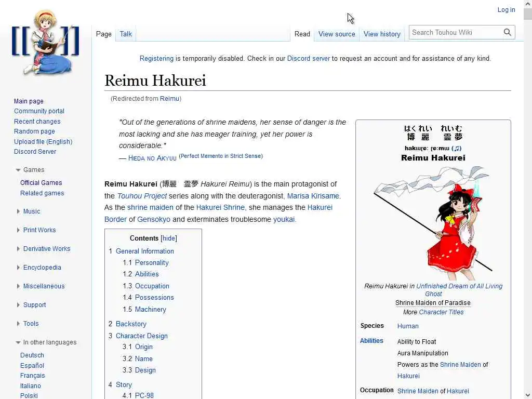This screenshot has height=399, width=532.
Task: Click the Touhou Wiki logo image
Action: tap(46, 43)
